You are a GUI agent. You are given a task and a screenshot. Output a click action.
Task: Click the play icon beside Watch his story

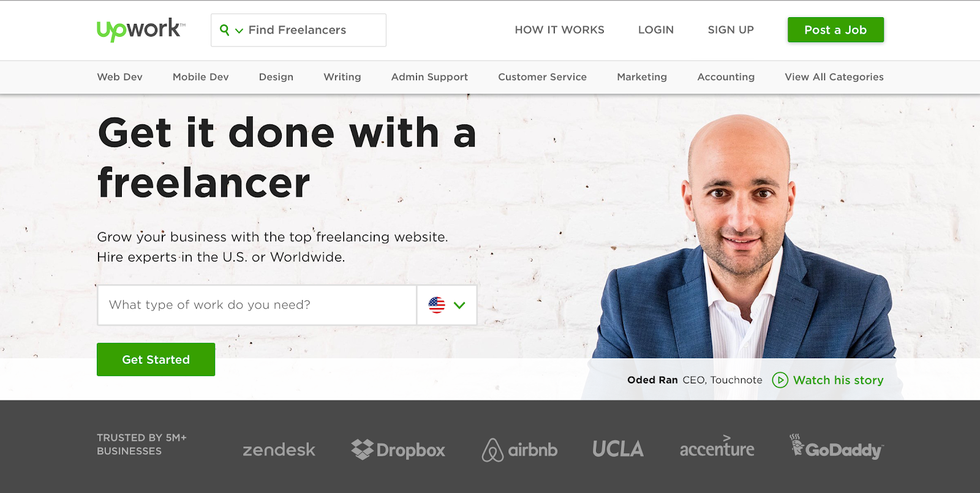coord(780,380)
